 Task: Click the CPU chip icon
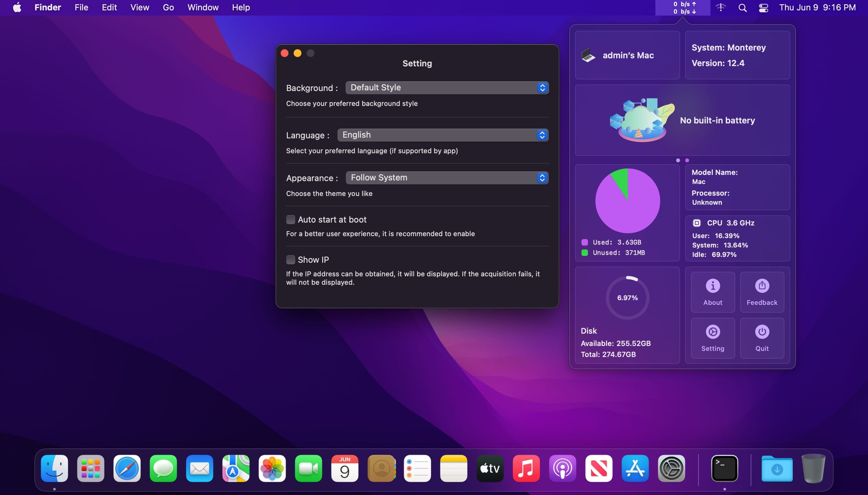point(697,223)
